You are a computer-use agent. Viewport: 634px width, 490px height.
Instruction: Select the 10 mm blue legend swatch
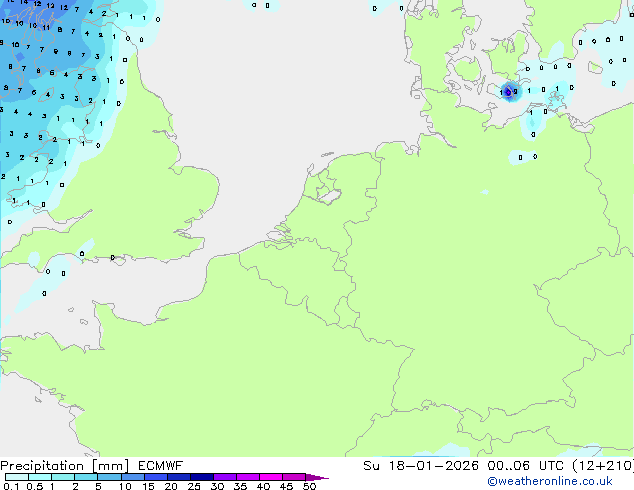pos(132,477)
